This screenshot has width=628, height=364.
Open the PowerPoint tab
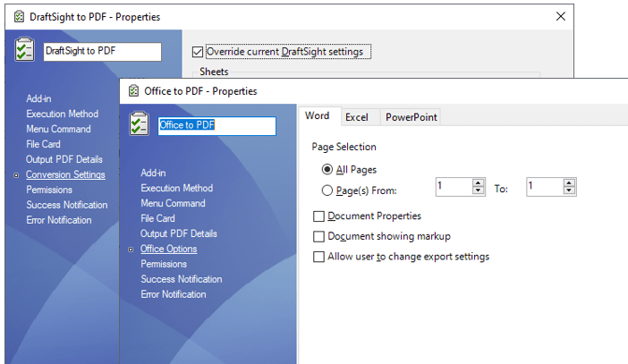(x=411, y=117)
